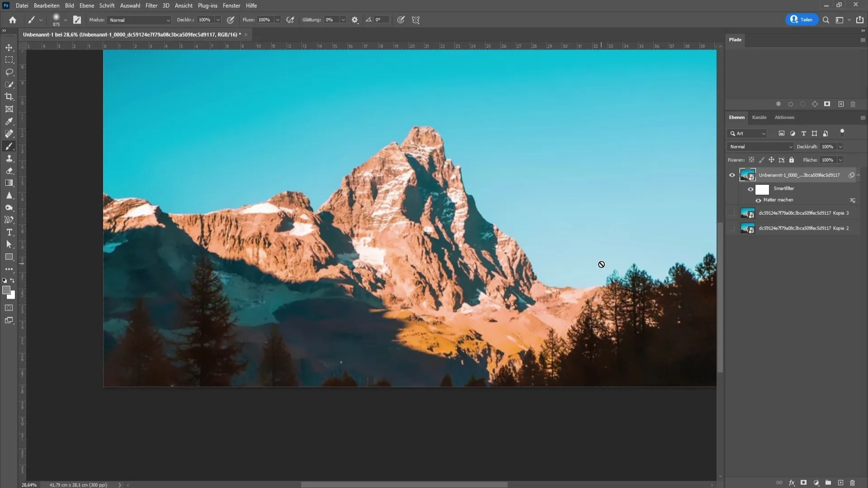Open the Filter menu
Viewport: 868px width, 488px height.
(152, 5)
